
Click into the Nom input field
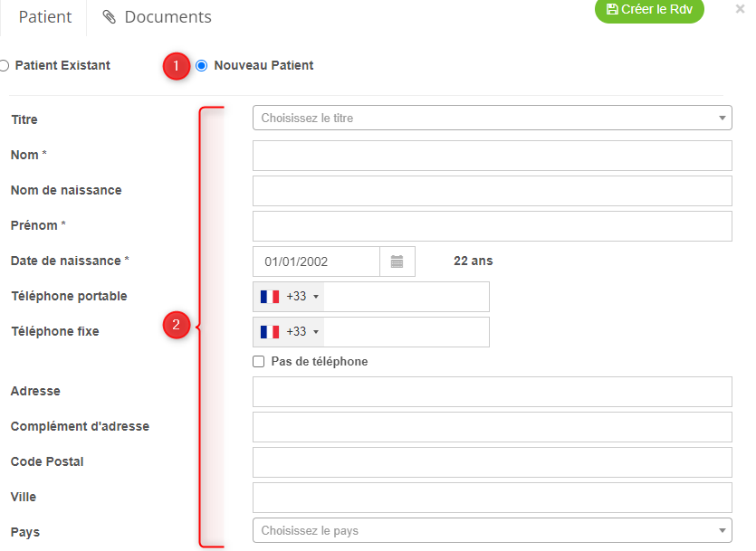coord(492,156)
